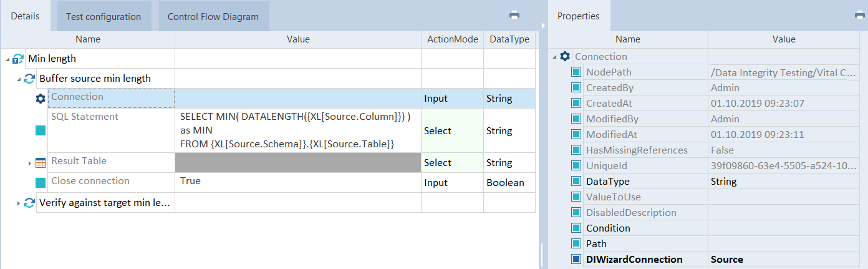This screenshot has width=868, height=269.
Task: Click the Connection gear icon in Properties
Action: pos(565,57)
